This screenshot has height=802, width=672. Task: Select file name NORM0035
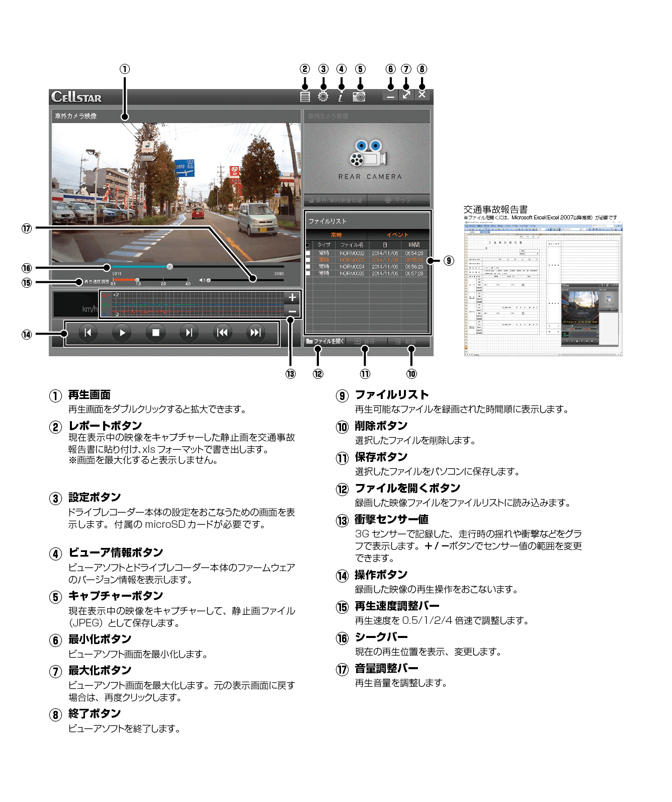(x=352, y=273)
